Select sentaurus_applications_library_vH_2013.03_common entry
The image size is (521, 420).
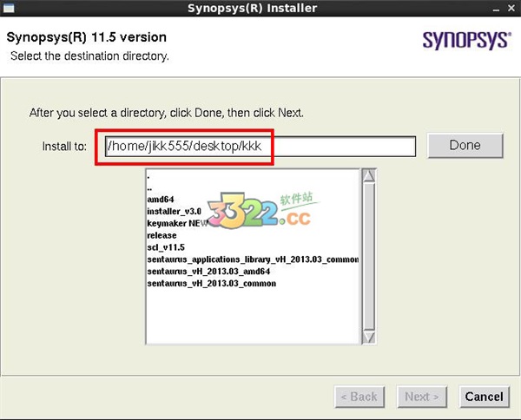pyautogui.click(x=253, y=259)
